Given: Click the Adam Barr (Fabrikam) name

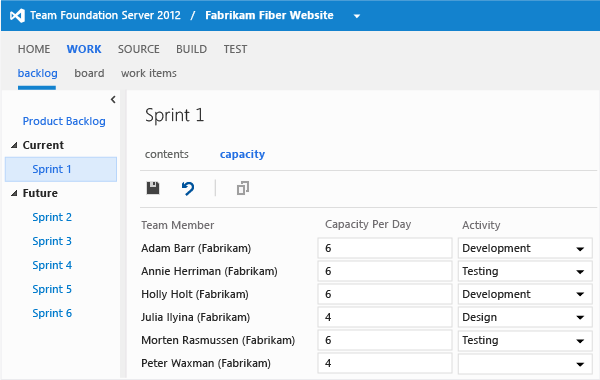Looking at the screenshot, I should click(x=196, y=248).
